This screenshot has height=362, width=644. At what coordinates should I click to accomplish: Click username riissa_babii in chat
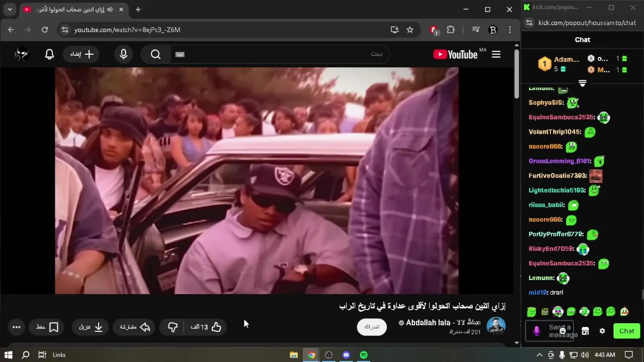(x=546, y=205)
